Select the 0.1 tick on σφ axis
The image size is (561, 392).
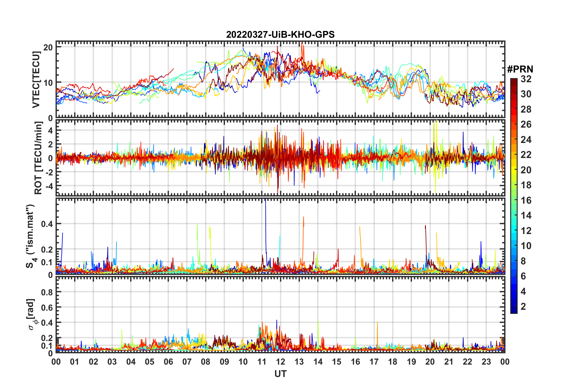(x=47, y=345)
